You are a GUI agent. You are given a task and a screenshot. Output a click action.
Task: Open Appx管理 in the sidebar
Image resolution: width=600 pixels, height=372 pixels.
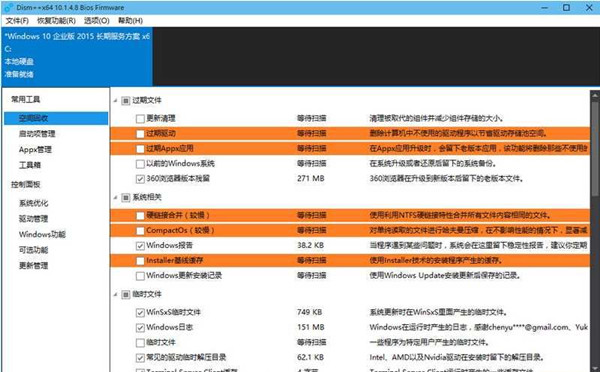[35, 150]
